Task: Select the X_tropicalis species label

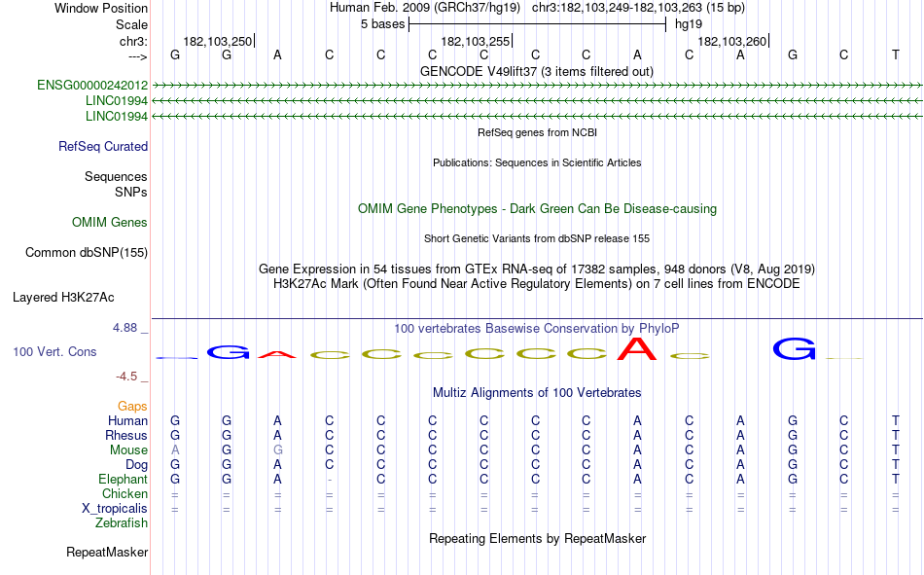Action: click(115, 509)
